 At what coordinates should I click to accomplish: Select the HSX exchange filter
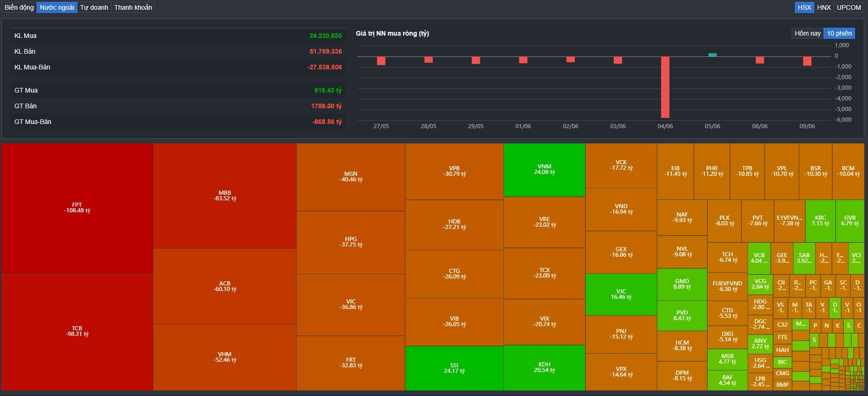pyautogui.click(x=804, y=7)
